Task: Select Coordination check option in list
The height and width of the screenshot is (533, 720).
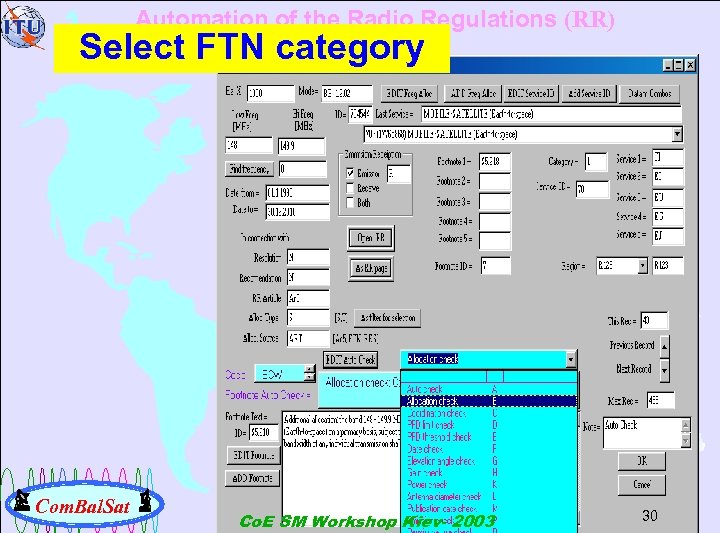Action: (x=489, y=413)
